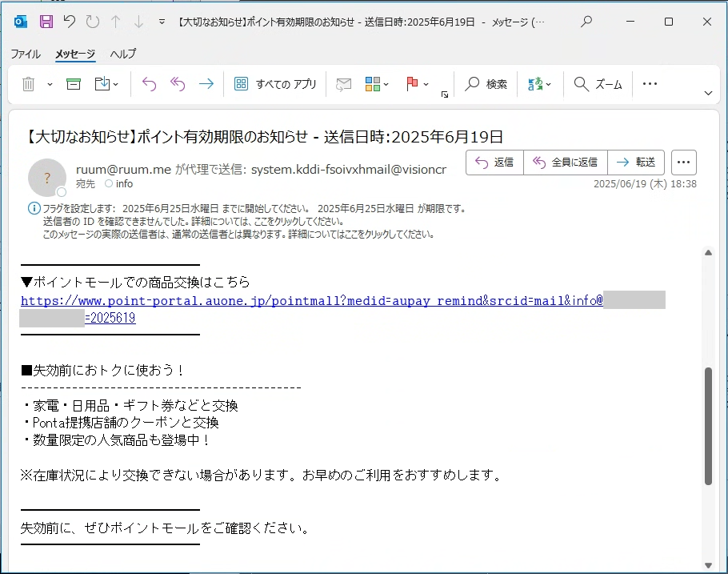728x574 pixels.
Task: Click 検索 in the ribbon
Action: coord(486,84)
